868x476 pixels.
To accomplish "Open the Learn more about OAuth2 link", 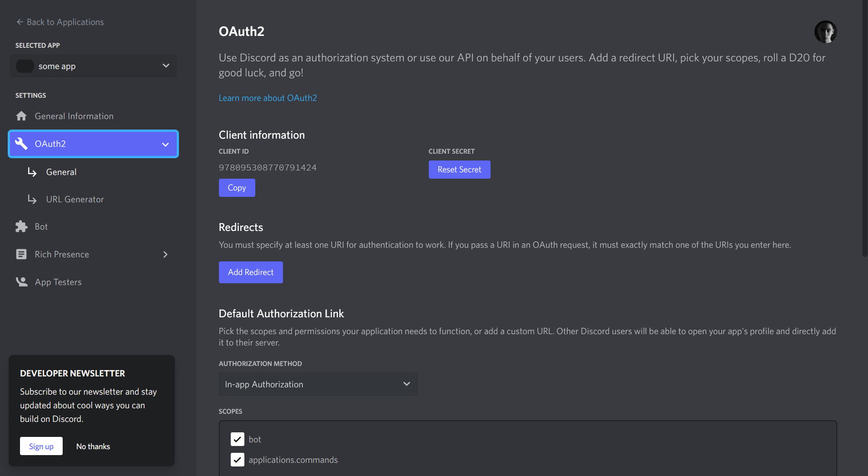I will pos(268,98).
